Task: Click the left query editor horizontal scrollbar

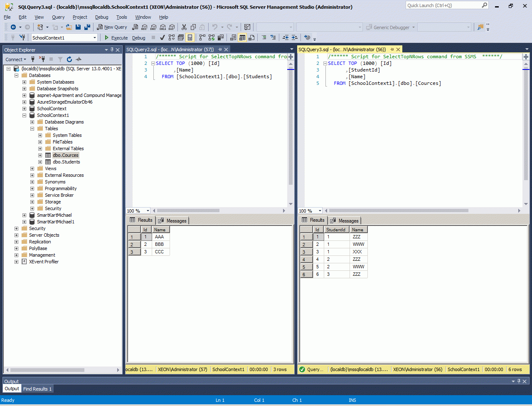Action: point(188,211)
